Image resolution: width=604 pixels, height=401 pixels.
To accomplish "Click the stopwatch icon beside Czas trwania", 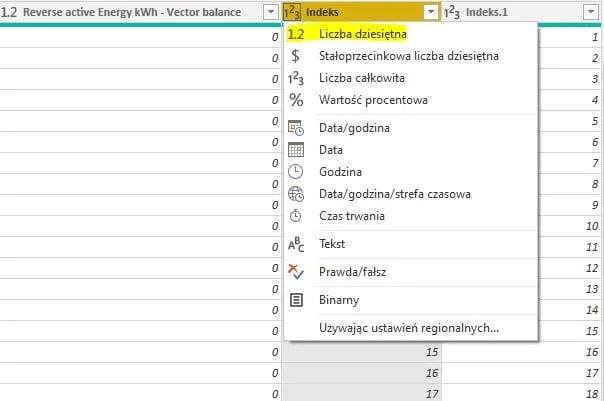I will coord(295,216).
